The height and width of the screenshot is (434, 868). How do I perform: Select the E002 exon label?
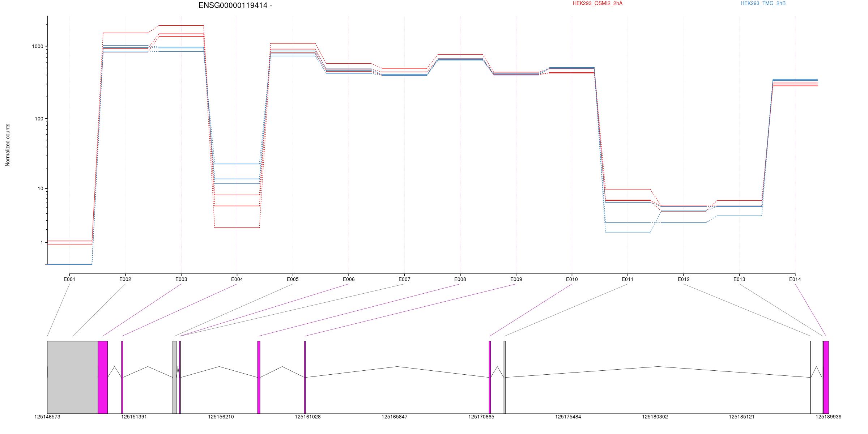[x=125, y=279]
